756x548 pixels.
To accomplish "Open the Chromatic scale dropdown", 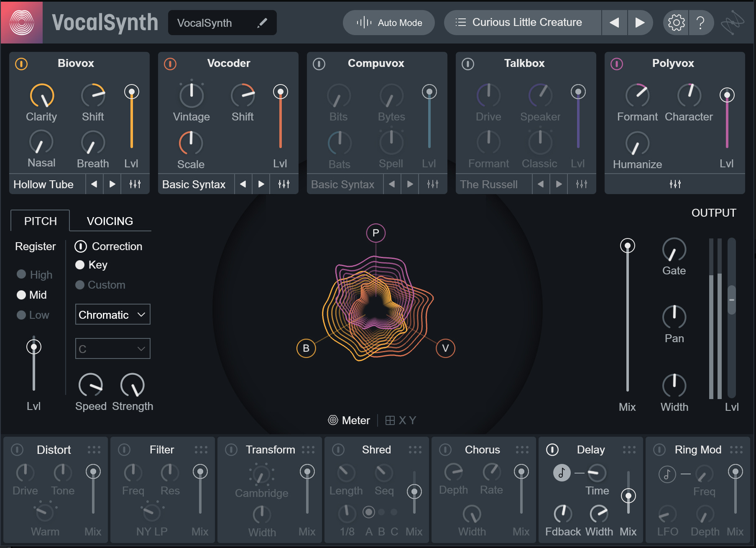I will (x=112, y=315).
